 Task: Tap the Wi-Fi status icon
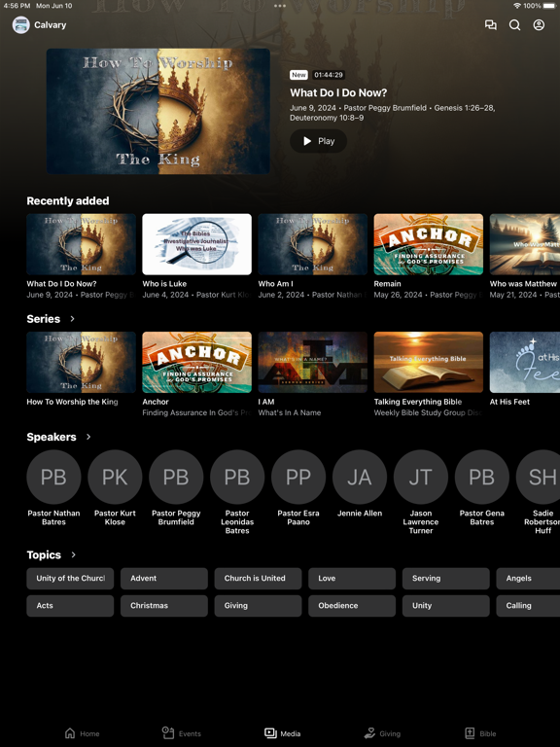coord(517,6)
